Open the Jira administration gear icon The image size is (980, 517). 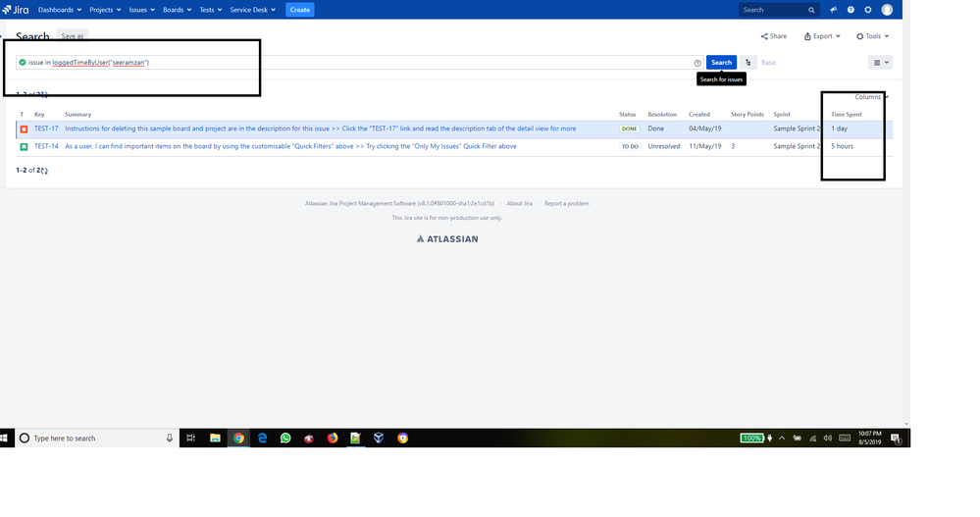point(868,10)
